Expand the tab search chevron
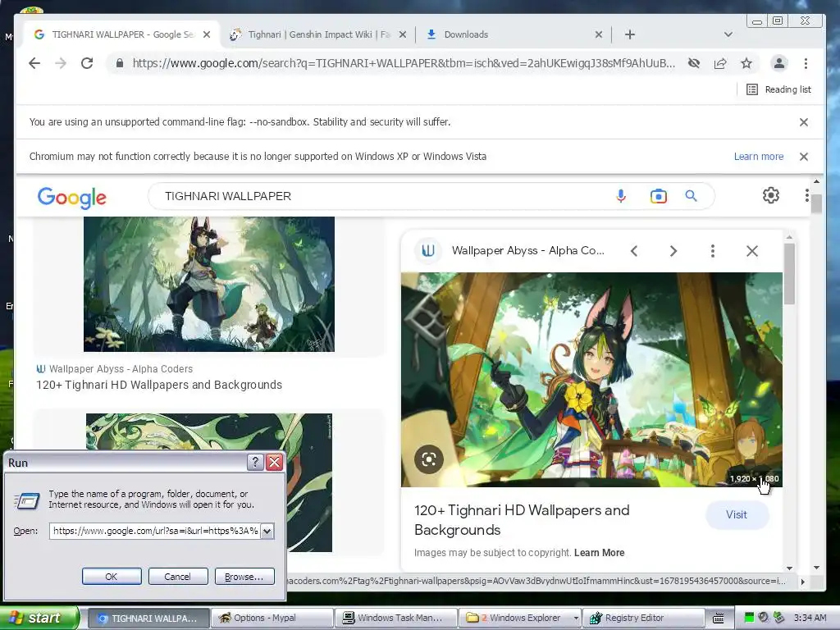This screenshot has height=630, width=840. 728,34
